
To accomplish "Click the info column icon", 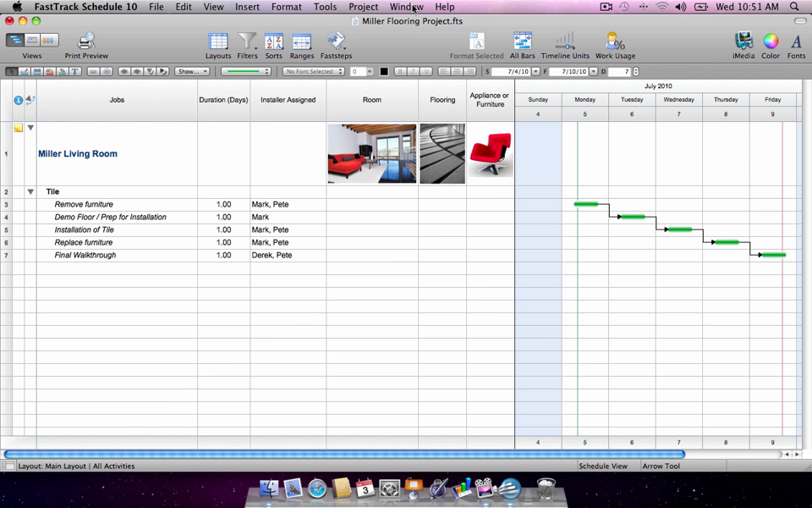I will pos(18,100).
